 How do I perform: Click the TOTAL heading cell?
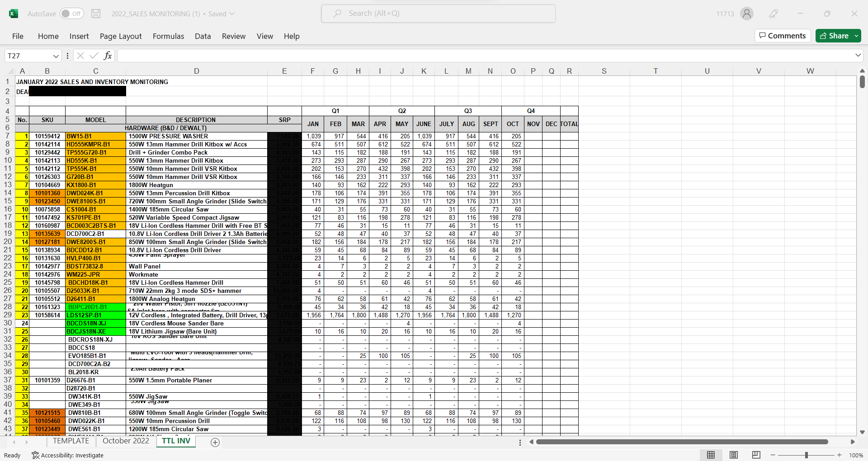(x=569, y=124)
